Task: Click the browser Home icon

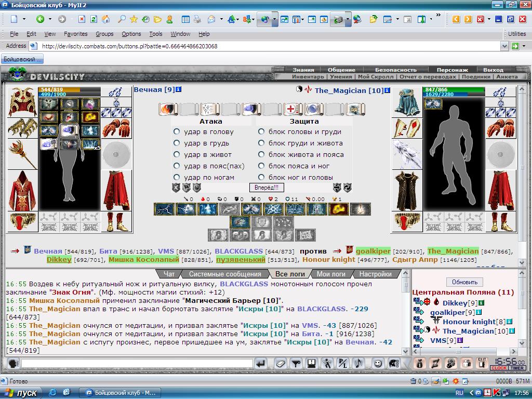Action: point(106,19)
